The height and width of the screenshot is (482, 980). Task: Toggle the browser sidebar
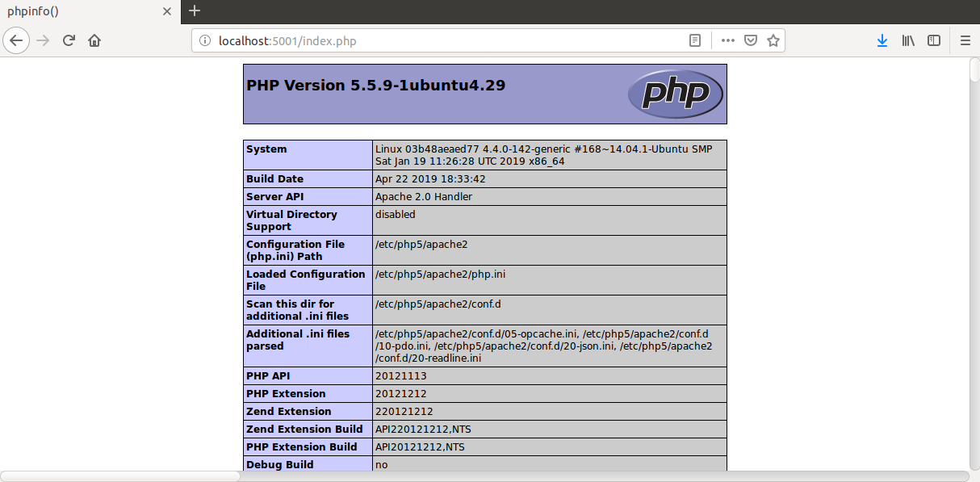tap(934, 40)
